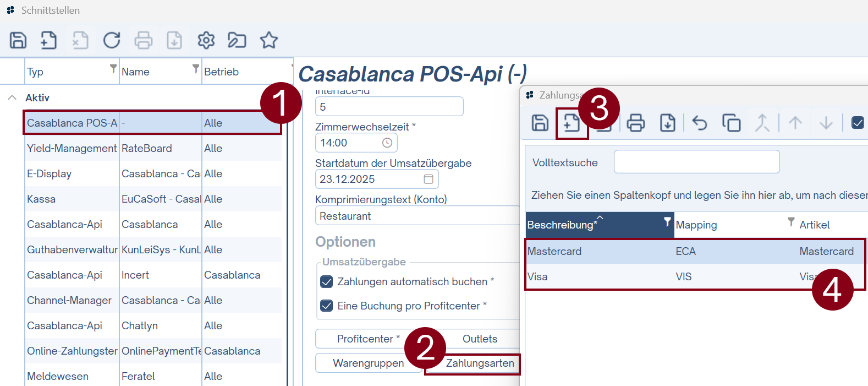Export the payment types list in dialog
Image resolution: width=868 pixels, height=386 pixels.
coord(668,123)
